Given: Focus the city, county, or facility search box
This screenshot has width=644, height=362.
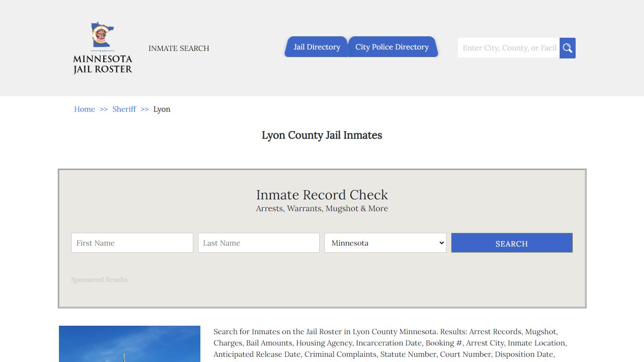Looking at the screenshot, I should point(509,48).
